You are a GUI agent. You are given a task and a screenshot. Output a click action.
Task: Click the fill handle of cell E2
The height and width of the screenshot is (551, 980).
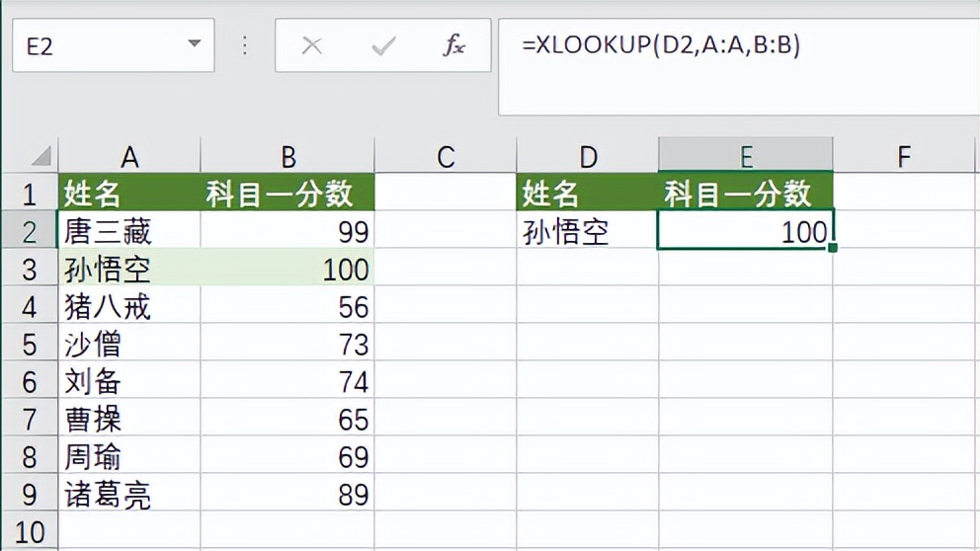pyautogui.click(x=833, y=248)
